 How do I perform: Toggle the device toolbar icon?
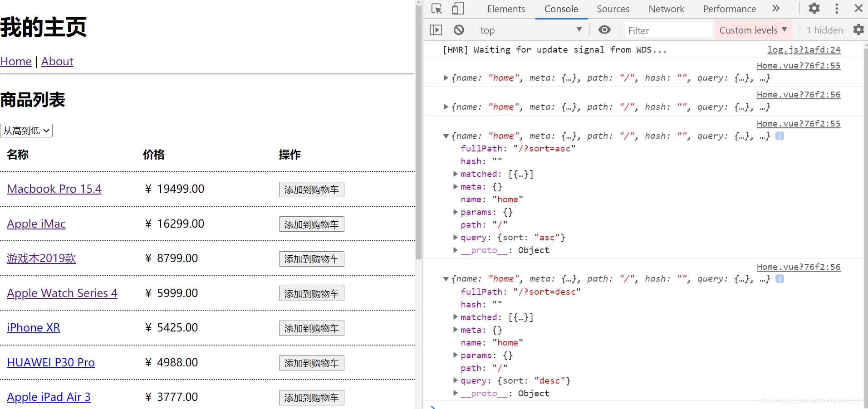pyautogui.click(x=458, y=9)
